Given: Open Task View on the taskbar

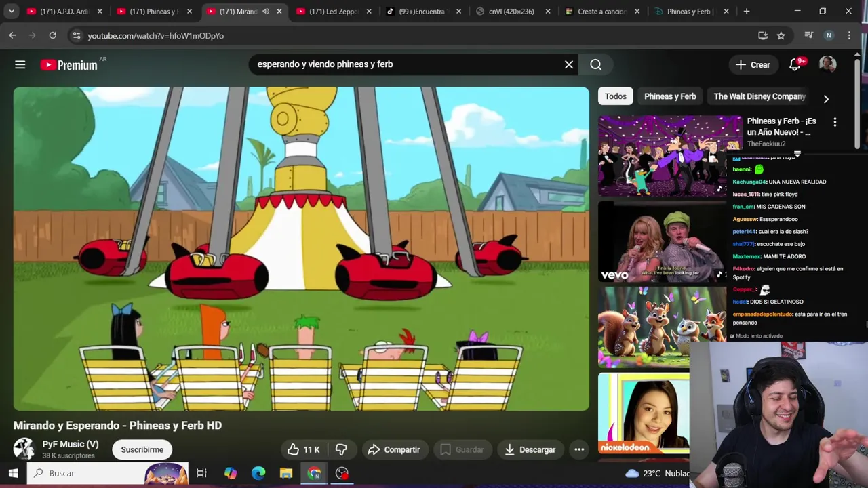Looking at the screenshot, I should [201, 473].
